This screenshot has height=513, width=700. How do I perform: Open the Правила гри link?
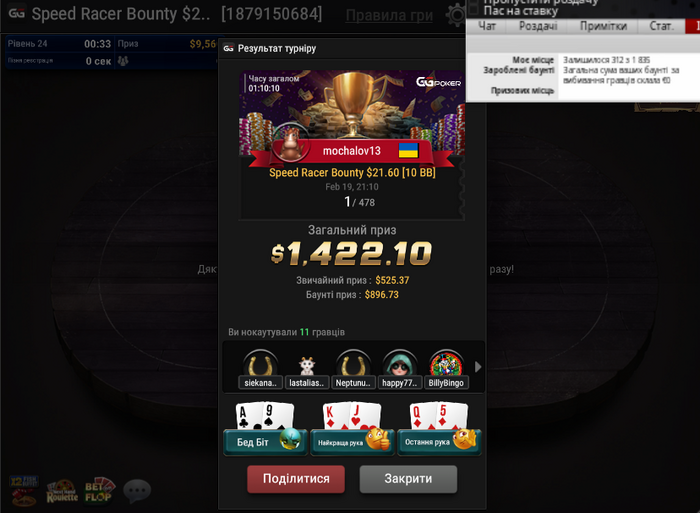point(389,16)
